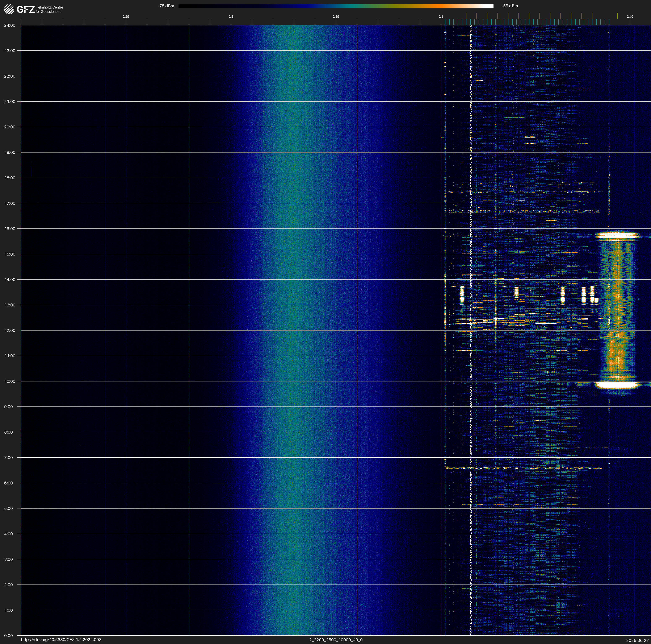Click the -55 dBm scale label
The image size is (651, 644).
[x=509, y=6]
